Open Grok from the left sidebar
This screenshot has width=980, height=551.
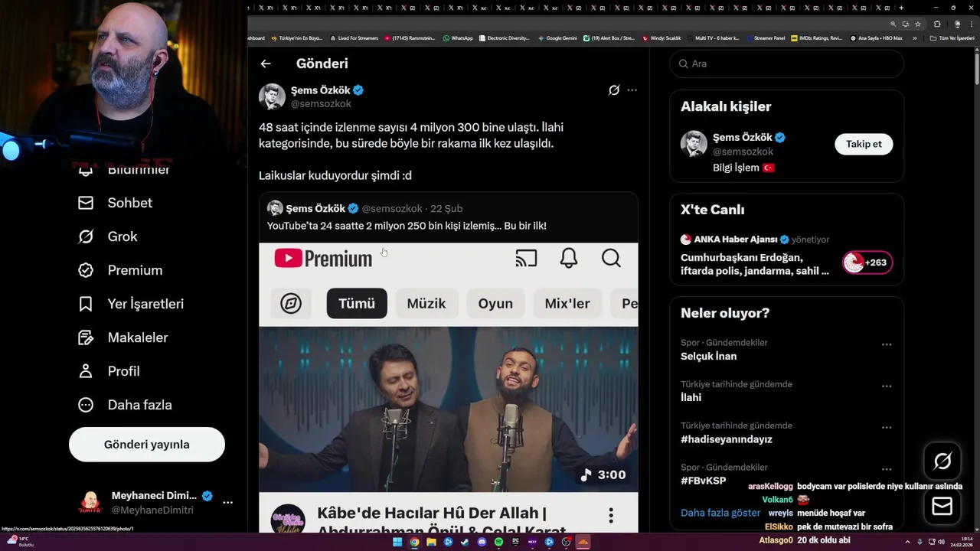107,236
